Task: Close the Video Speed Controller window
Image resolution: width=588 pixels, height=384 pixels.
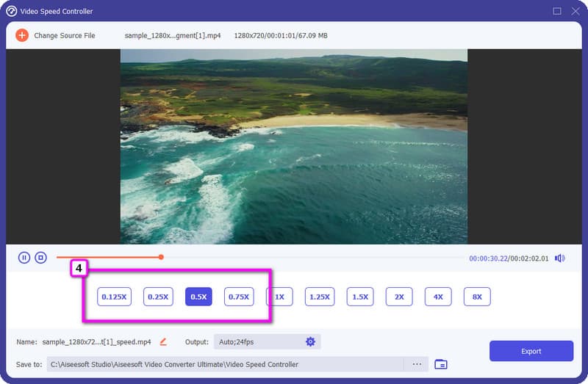Action: tap(576, 11)
